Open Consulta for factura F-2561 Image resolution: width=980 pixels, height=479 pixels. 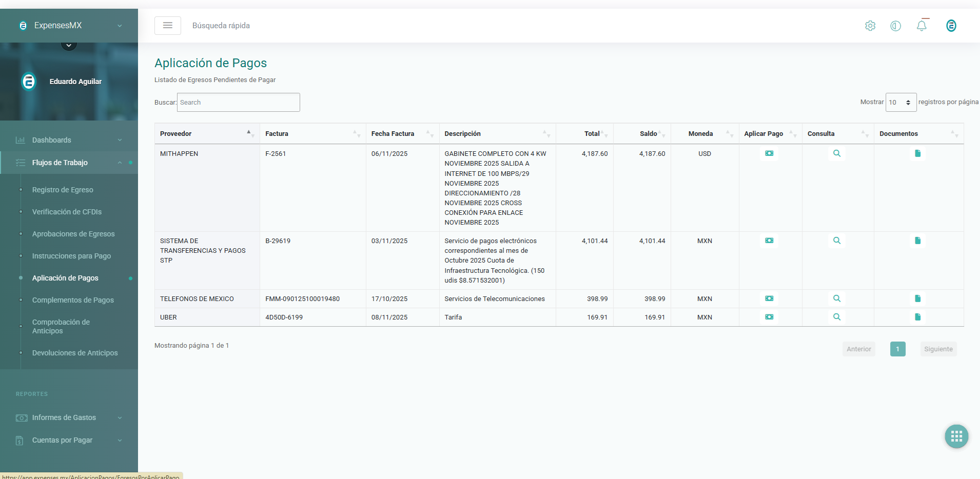tap(836, 153)
